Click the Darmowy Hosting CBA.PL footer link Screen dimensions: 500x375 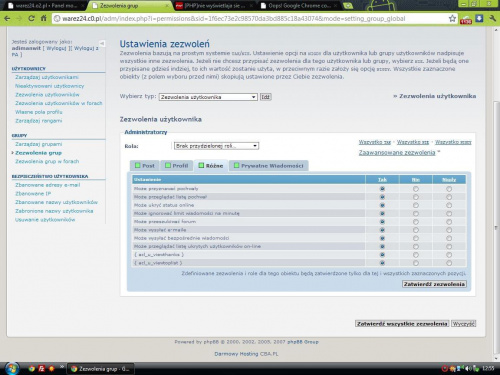coord(246,354)
